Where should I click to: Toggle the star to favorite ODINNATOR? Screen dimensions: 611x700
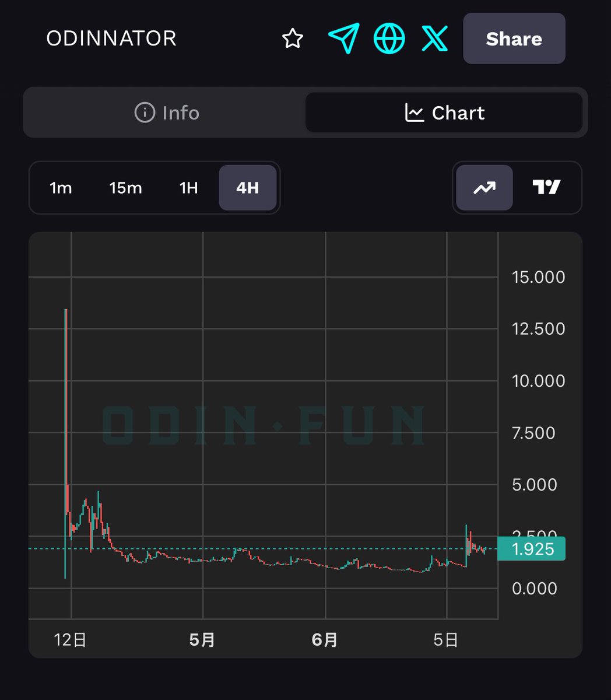[x=293, y=38]
